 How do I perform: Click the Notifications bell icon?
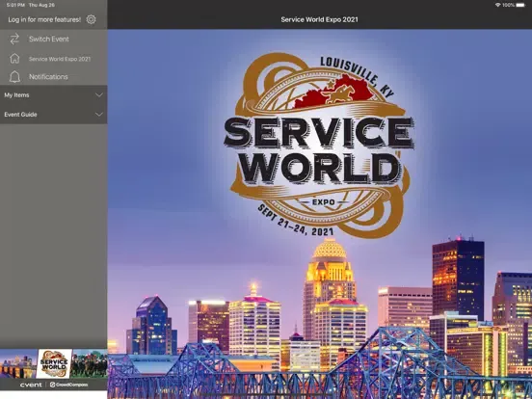pos(14,77)
